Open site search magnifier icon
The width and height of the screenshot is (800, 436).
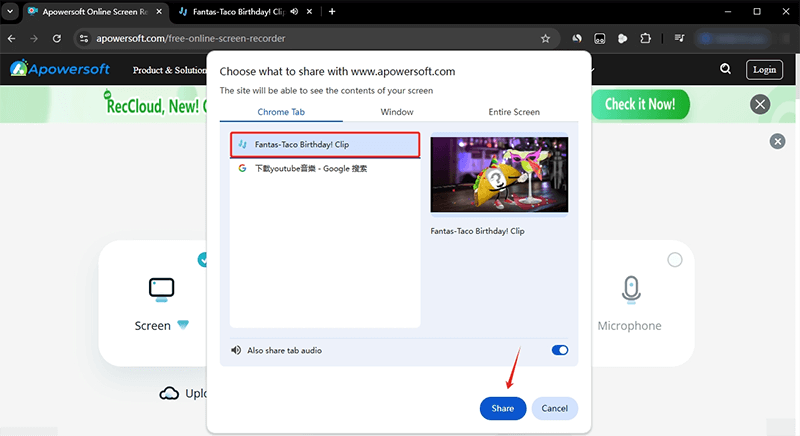point(725,69)
